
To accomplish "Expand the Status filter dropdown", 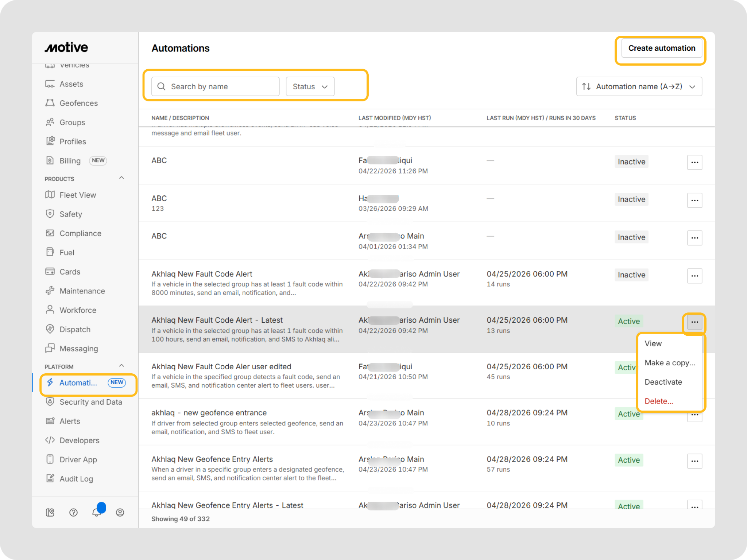I will [310, 86].
